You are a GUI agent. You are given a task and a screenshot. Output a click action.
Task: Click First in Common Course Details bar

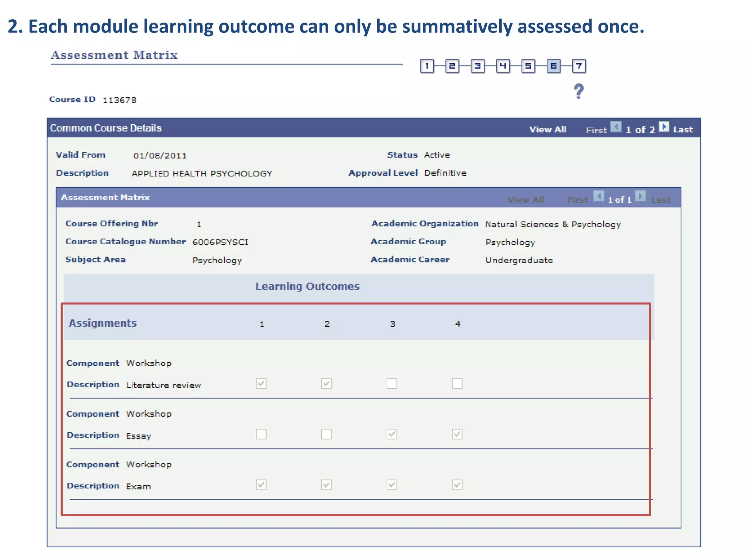point(596,130)
